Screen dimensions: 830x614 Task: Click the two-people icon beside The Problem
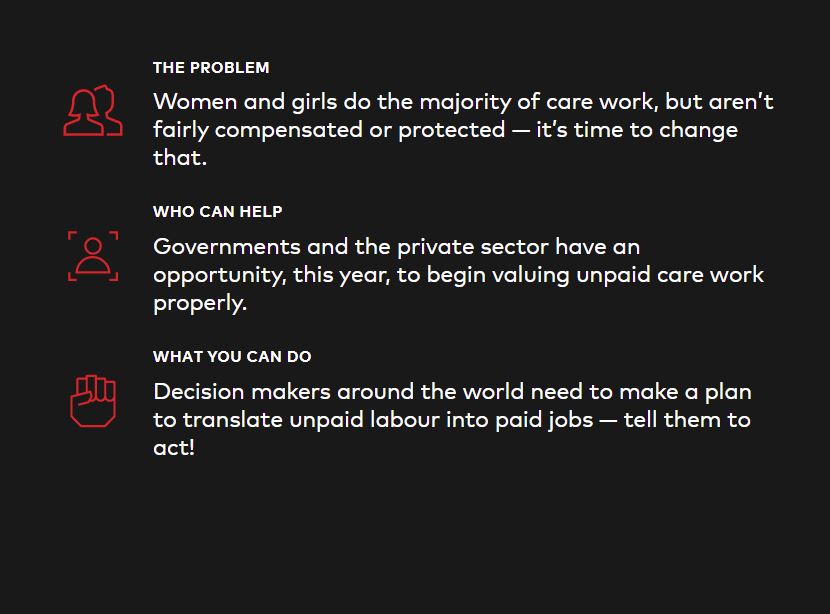click(93, 111)
